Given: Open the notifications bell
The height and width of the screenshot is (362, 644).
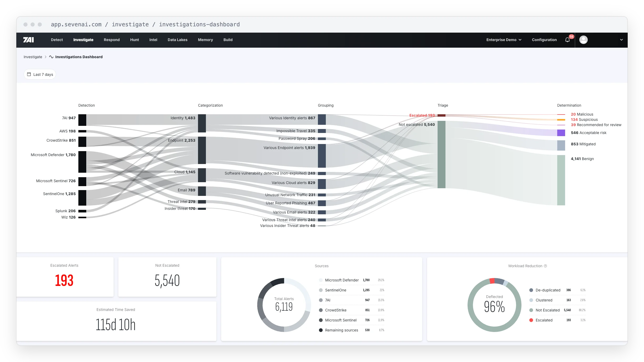Looking at the screenshot, I should (567, 40).
